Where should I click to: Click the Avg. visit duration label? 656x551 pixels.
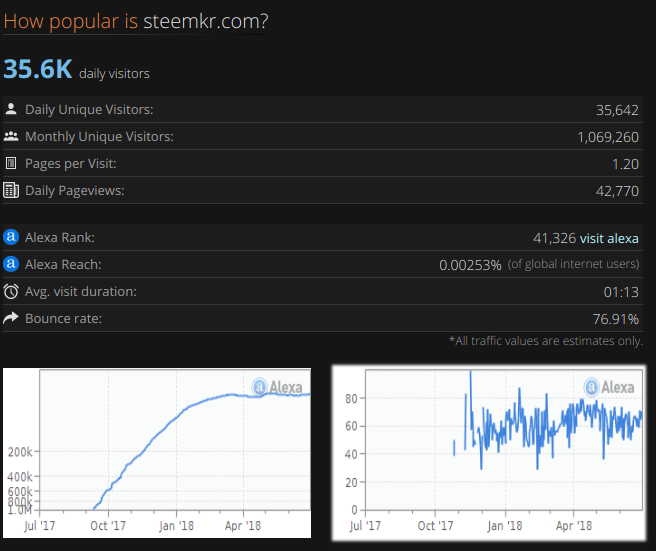81,291
